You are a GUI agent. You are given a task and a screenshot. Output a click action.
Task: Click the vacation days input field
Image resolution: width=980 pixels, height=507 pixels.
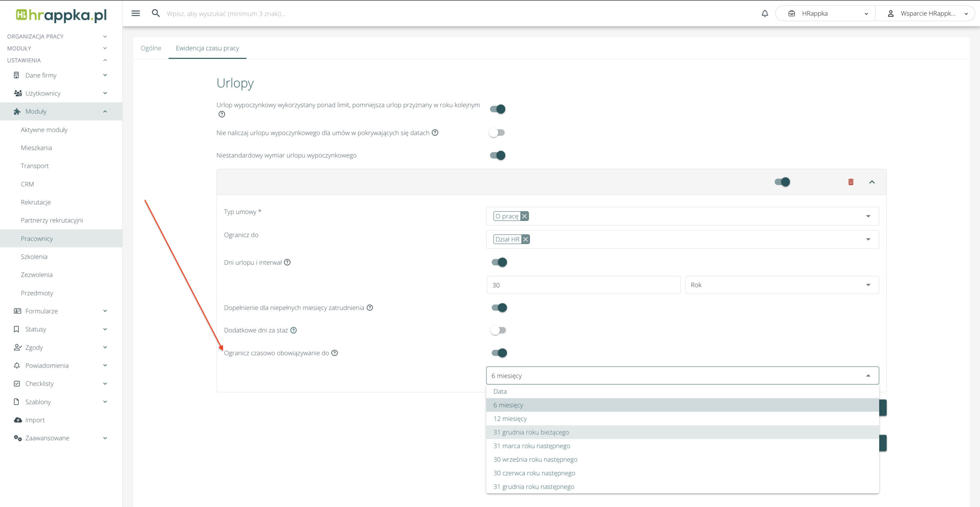pos(583,285)
